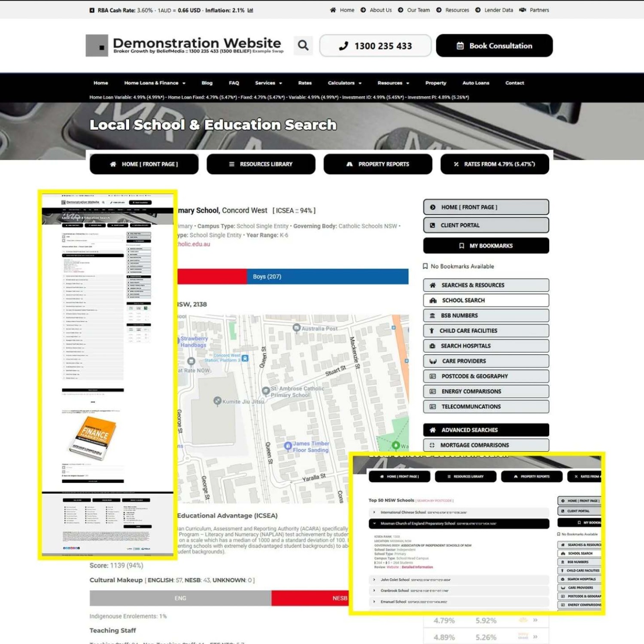Open the FAQ menu item
The image size is (644, 644).
click(234, 83)
